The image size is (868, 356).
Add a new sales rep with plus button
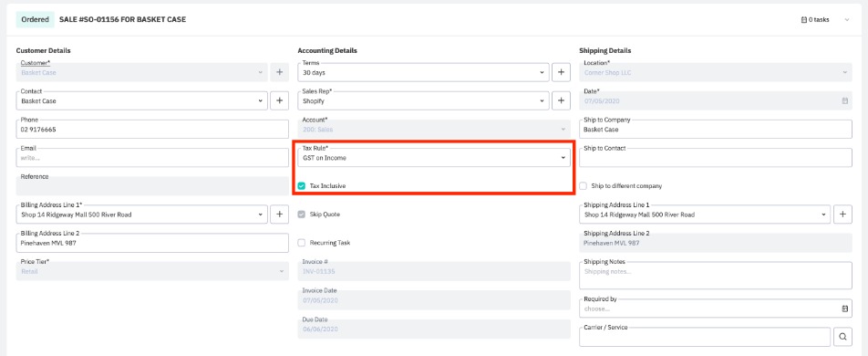tap(561, 100)
